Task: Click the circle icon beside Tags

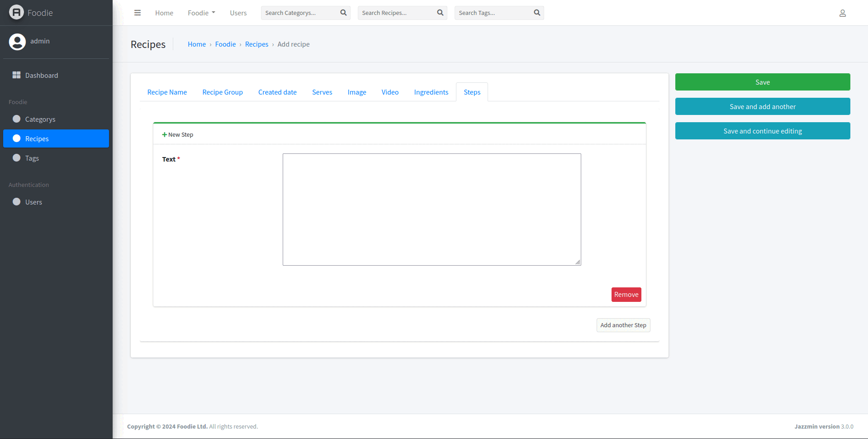Action: [x=17, y=158]
